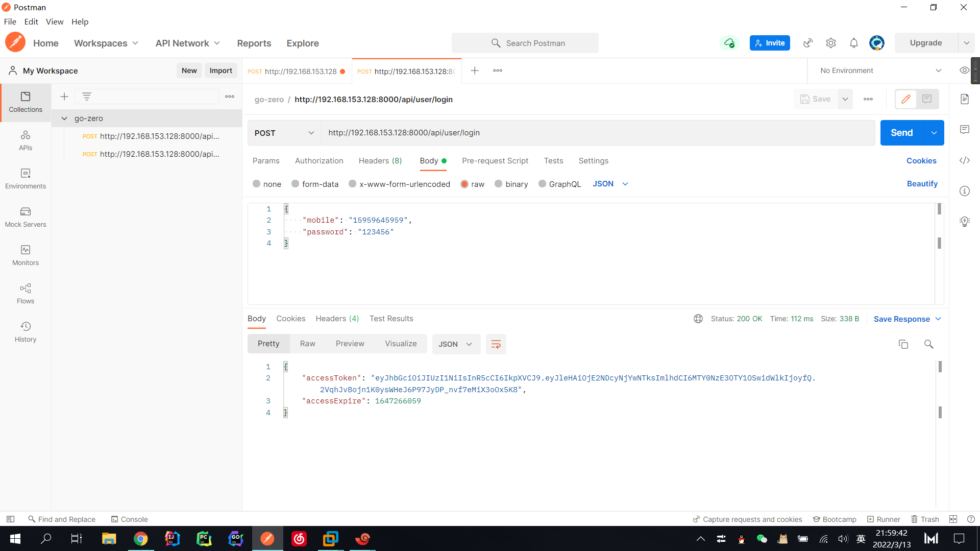Image resolution: width=980 pixels, height=551 pixels.
Task: Open the HTTP method POST dropdown
Action: click(x=284, y=133)
